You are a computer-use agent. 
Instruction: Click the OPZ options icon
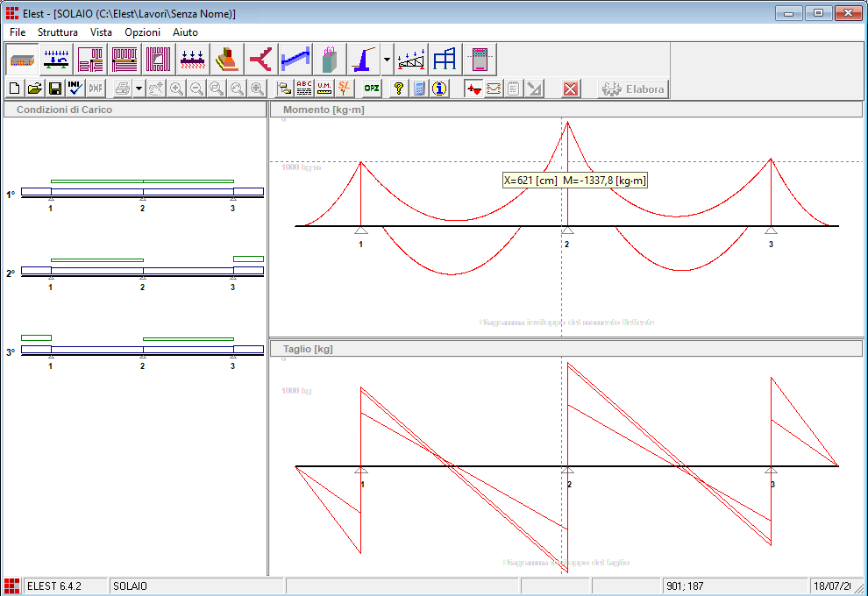372,89
